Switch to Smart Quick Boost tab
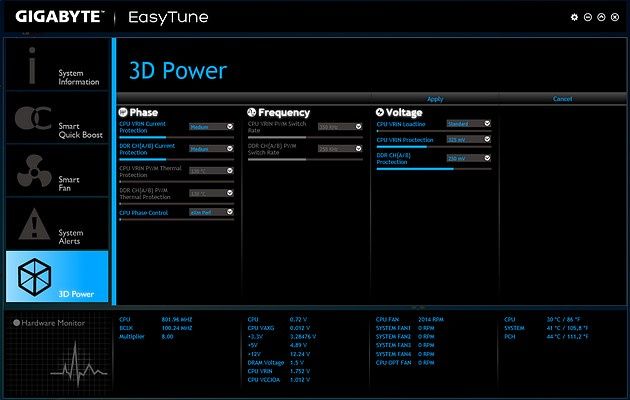630x400 pixels. pos(57,118)
